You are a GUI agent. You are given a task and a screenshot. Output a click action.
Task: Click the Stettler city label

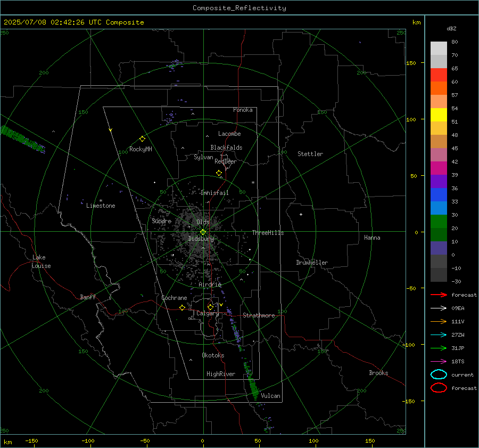(x=310, y=154)
